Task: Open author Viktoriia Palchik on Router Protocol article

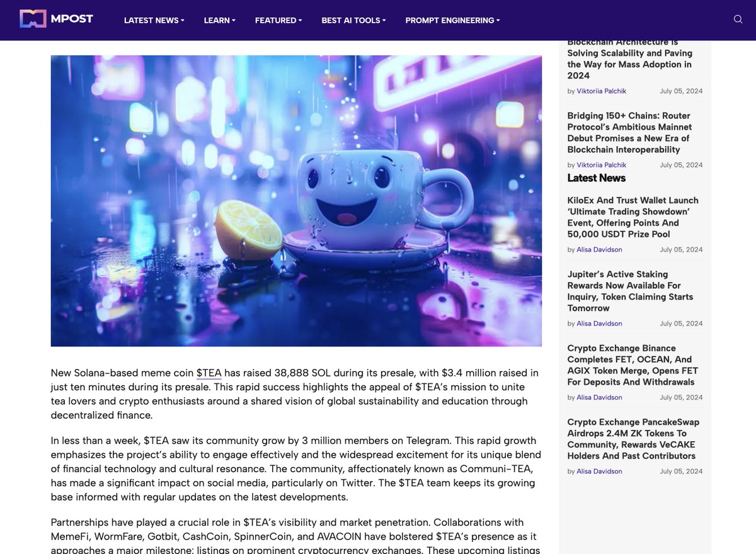Action: coord(602,165)
